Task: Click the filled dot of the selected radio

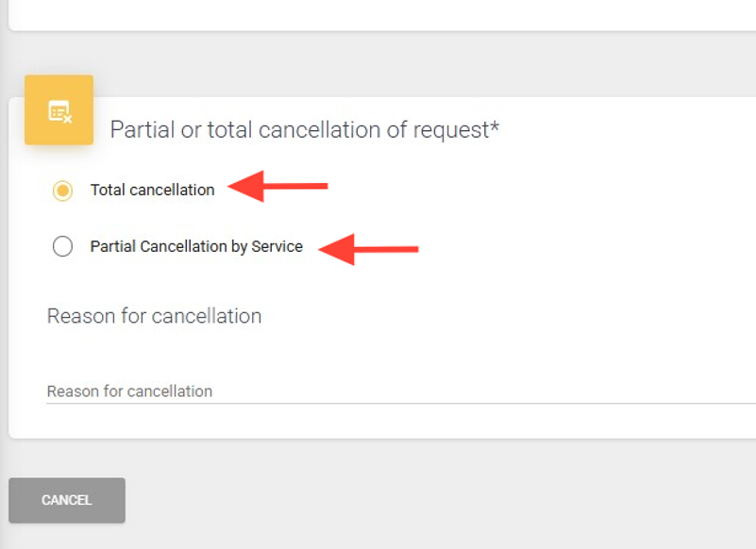Action: click(x=62, y=191)
